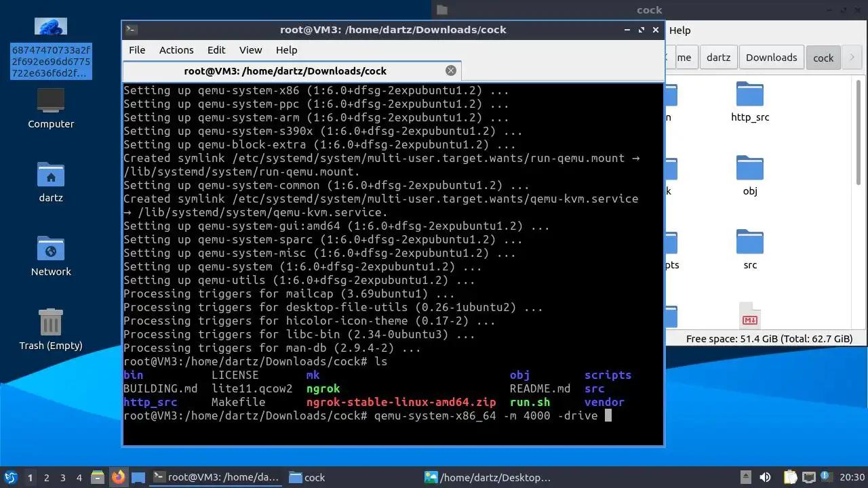Click the removable media tray icon
Screen dimensions: 868x488
click(745, 477)
